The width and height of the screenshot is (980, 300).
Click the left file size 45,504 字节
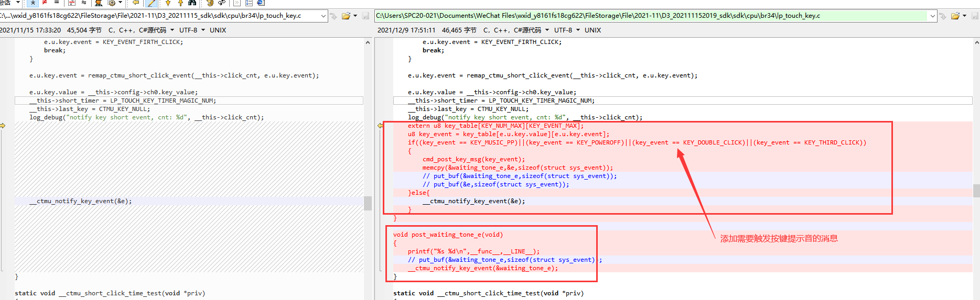84,30
